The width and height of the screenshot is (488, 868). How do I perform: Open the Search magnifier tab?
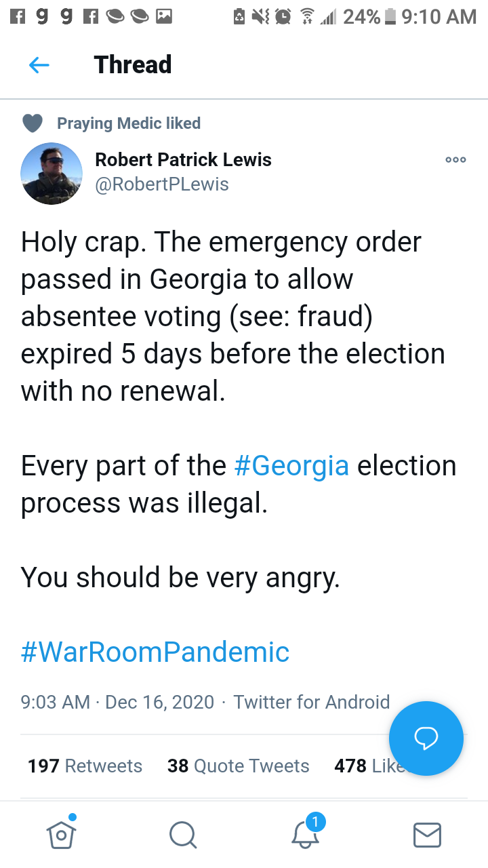point(182,835)
